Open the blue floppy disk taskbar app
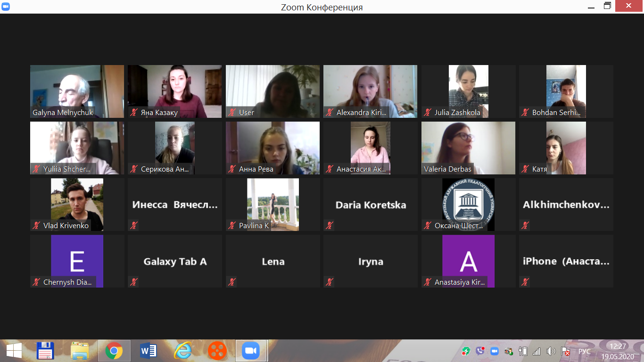644x362 pixels. 45,351
